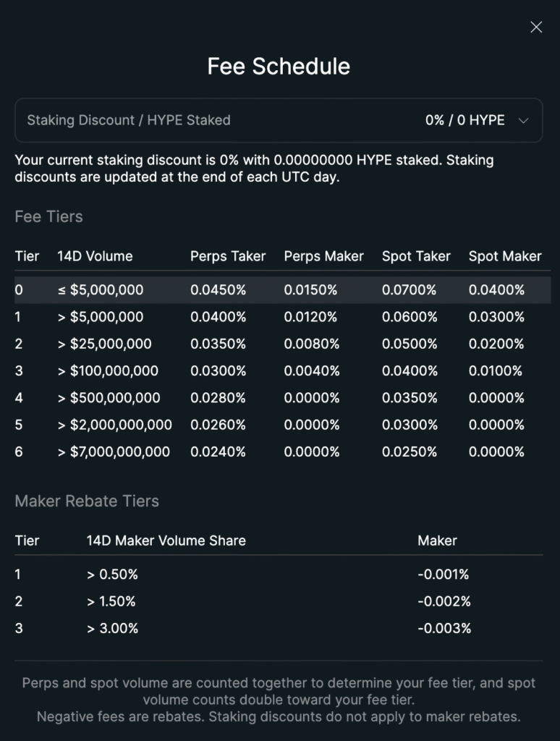
Task: Click the Perps Taker column header
Action: coord(228,256)
